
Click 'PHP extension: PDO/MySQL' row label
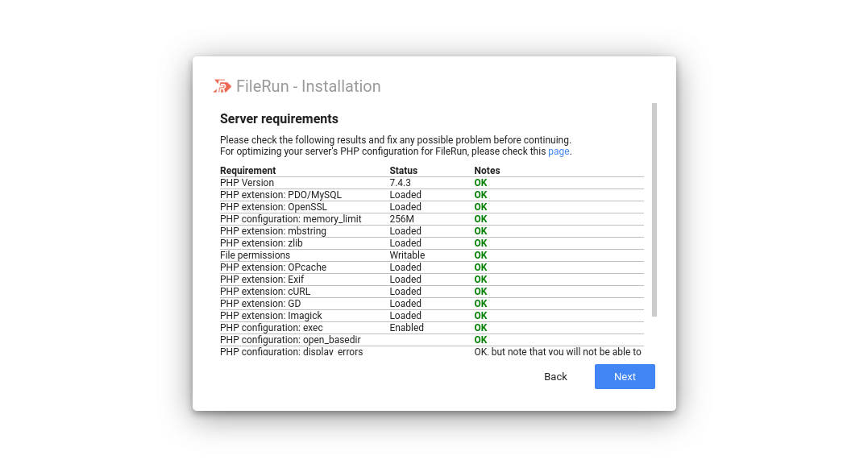[280, 195]
